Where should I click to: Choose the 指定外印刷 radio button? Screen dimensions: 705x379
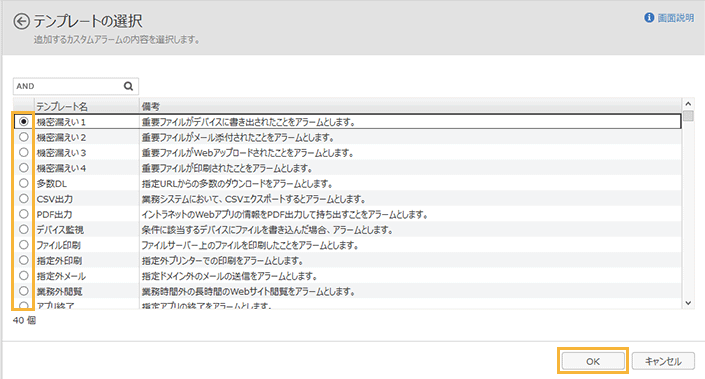coord(24,260)
